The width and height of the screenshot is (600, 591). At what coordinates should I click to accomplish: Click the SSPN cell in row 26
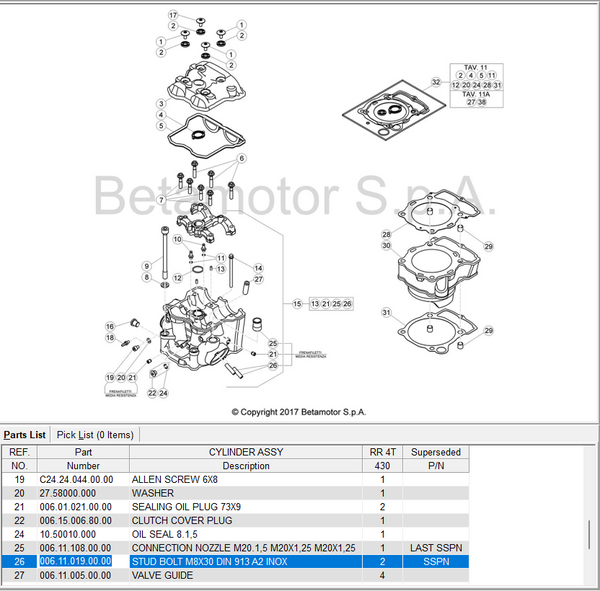click(x=436, y=562)
